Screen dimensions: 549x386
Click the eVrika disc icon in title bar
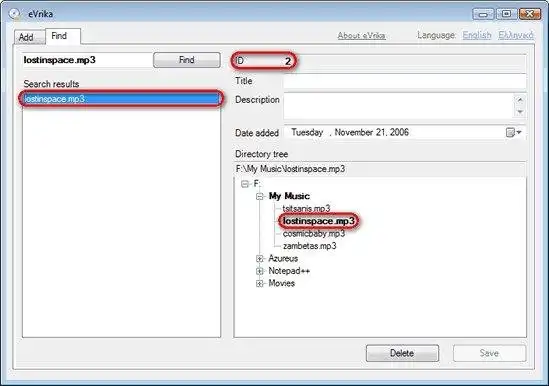tap(15, 14)
